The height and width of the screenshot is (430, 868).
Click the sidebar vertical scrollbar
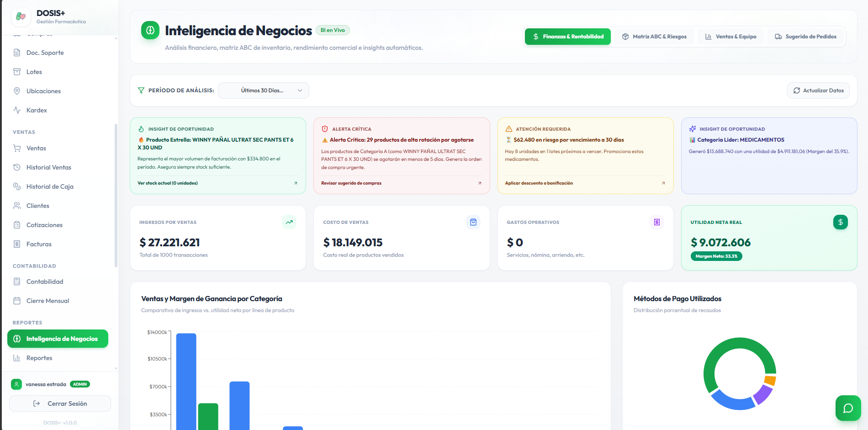click(x=116, y=195)
